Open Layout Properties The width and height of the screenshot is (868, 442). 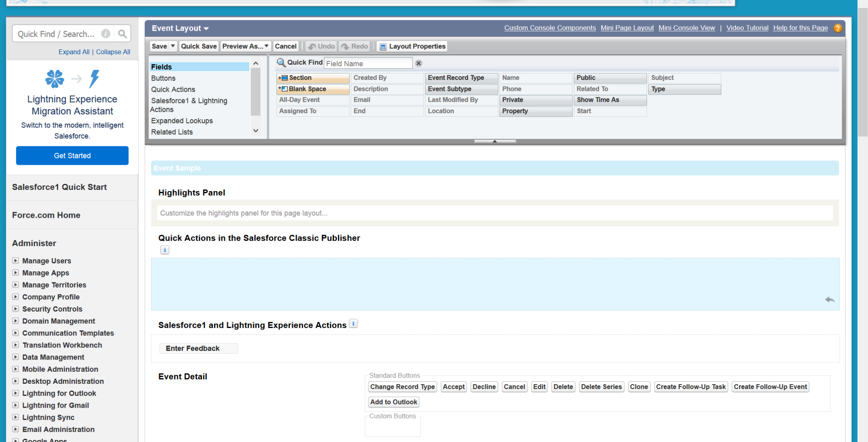412,46
